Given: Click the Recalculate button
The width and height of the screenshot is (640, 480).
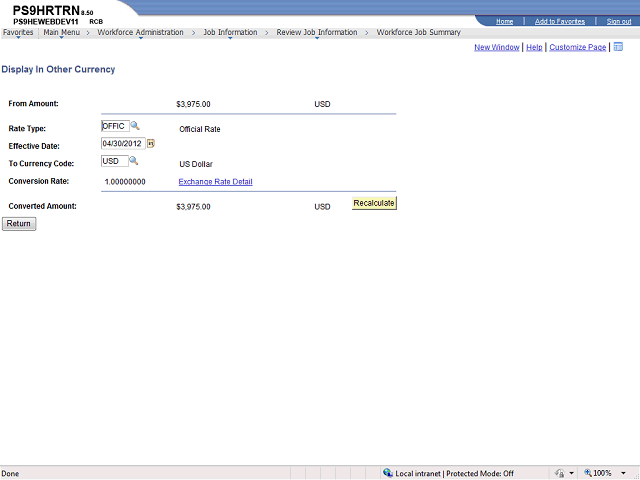Looking at the screenshot, I should 374,203.
